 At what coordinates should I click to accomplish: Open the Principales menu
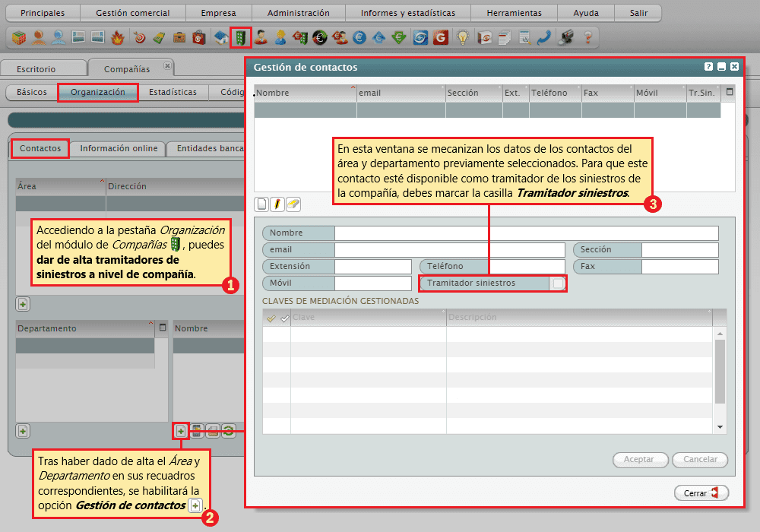click(43, 13)
